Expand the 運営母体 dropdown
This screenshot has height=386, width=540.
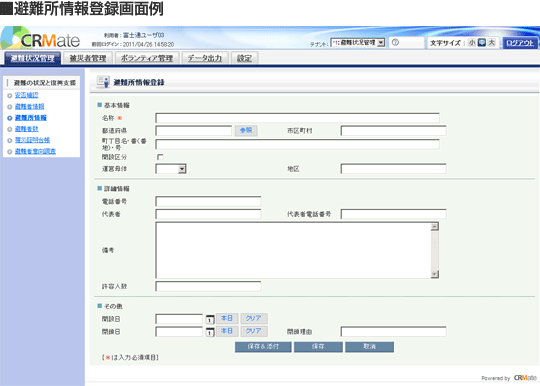(x=171, y=169)
